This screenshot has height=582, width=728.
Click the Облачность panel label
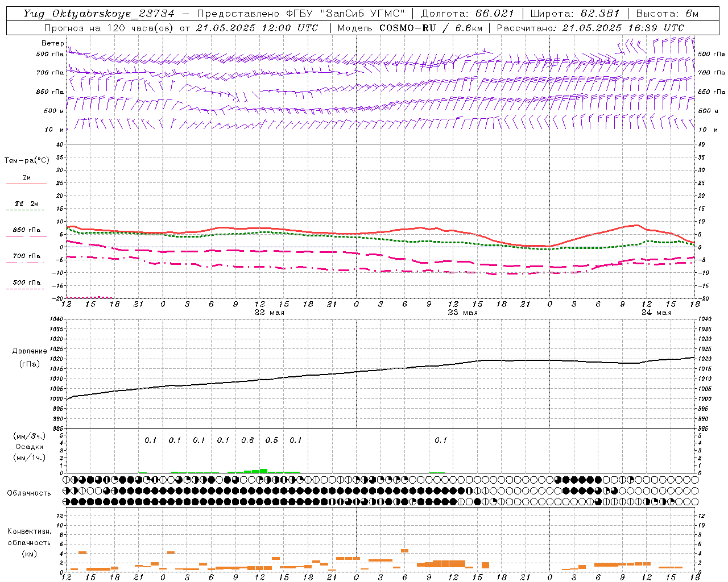coord(29,493)
